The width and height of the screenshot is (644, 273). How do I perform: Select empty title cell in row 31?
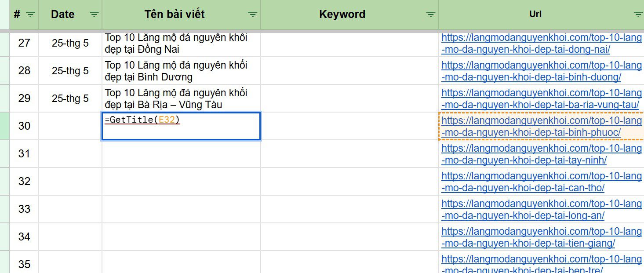coord(181,154)
